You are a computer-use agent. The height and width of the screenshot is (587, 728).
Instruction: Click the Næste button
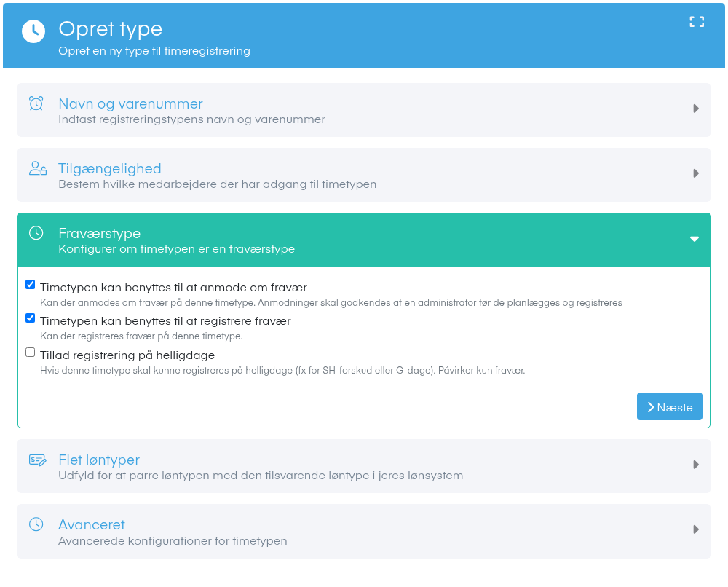[669, 407]
